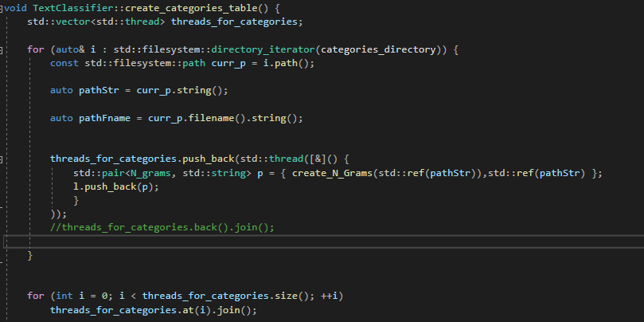This screenshot has width=644, height=322.
Task: Click int i = 0 in second loop
Action: 82,296
